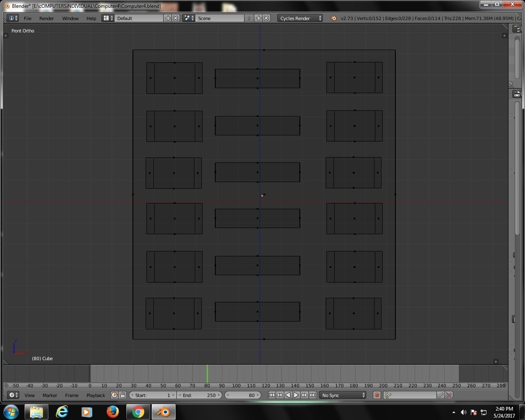
Task: Click the scene users count 2
Action: 249,18
